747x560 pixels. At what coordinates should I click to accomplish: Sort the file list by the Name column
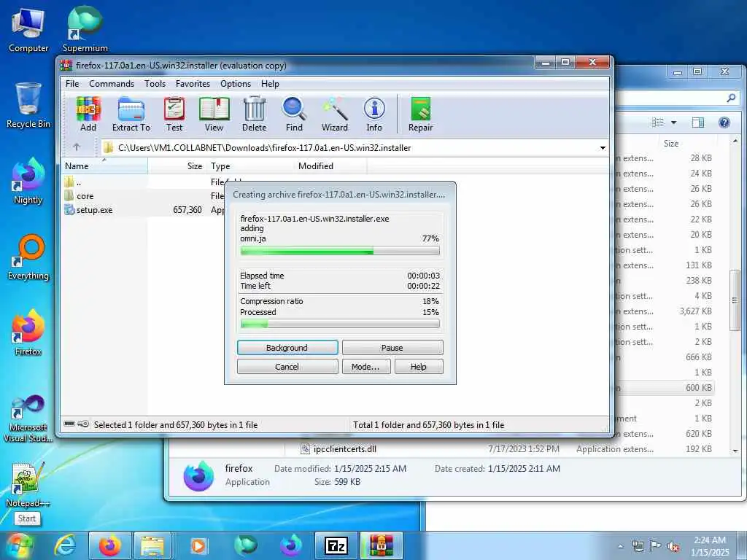(x=104, y=166)
